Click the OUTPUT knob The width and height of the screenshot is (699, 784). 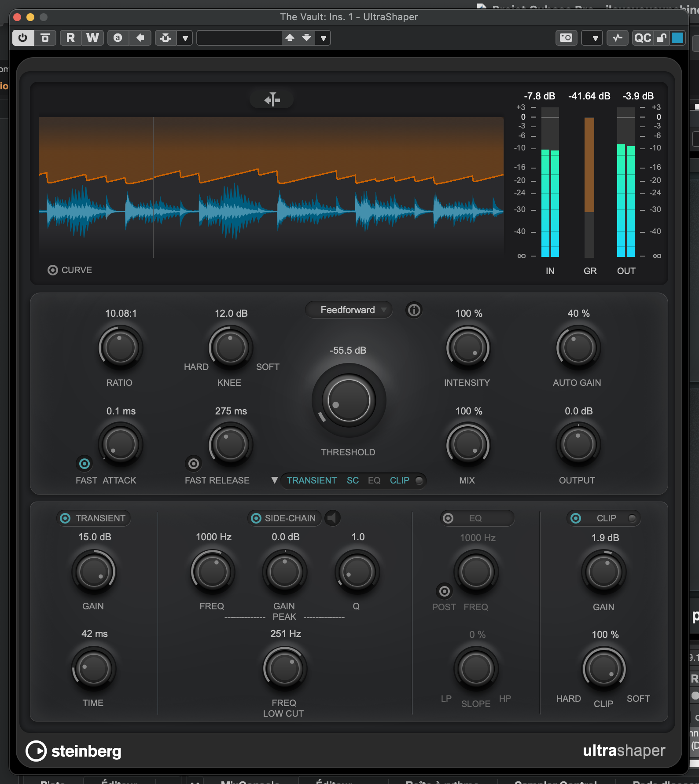578,444
